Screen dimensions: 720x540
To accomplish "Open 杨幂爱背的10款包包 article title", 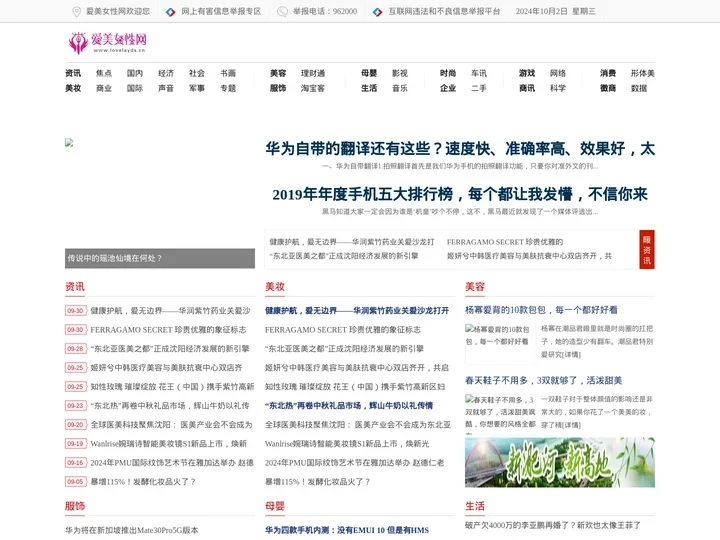I will (541, 310).
